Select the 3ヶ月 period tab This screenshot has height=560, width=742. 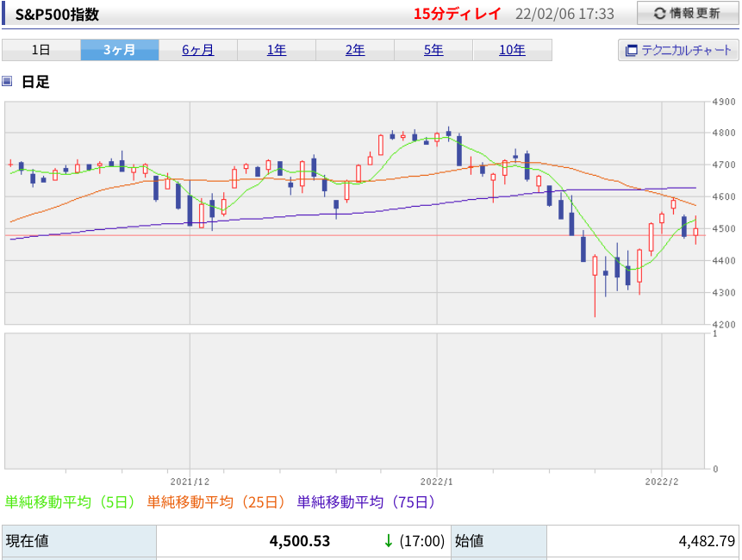click(120, 50)
